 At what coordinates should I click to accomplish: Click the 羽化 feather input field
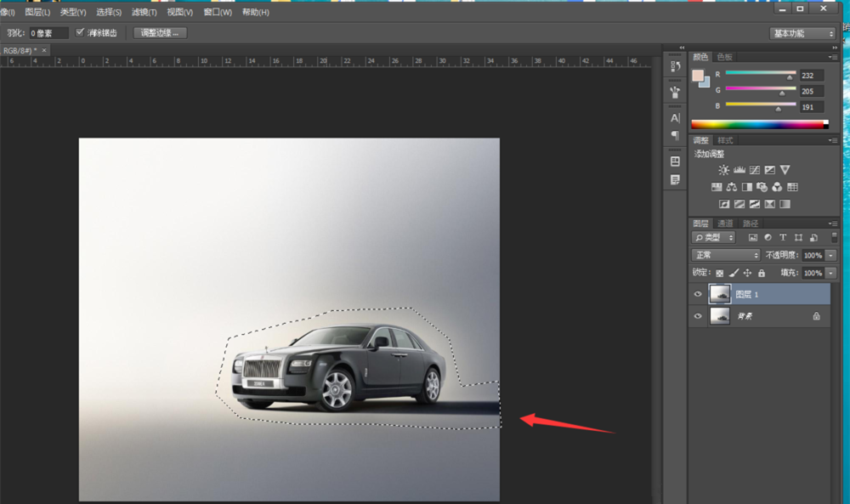(x=48, y=33)
